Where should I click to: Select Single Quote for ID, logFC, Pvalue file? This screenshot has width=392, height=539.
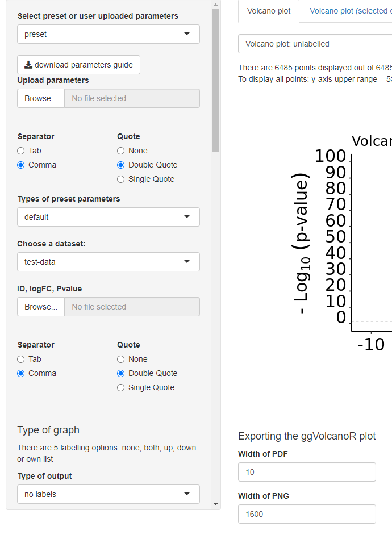[120, 388]
